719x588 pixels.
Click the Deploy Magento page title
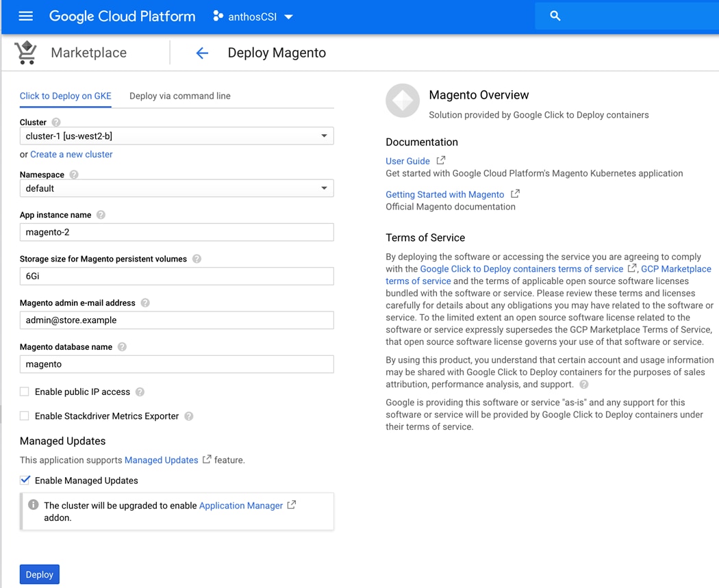click(277, 53)
